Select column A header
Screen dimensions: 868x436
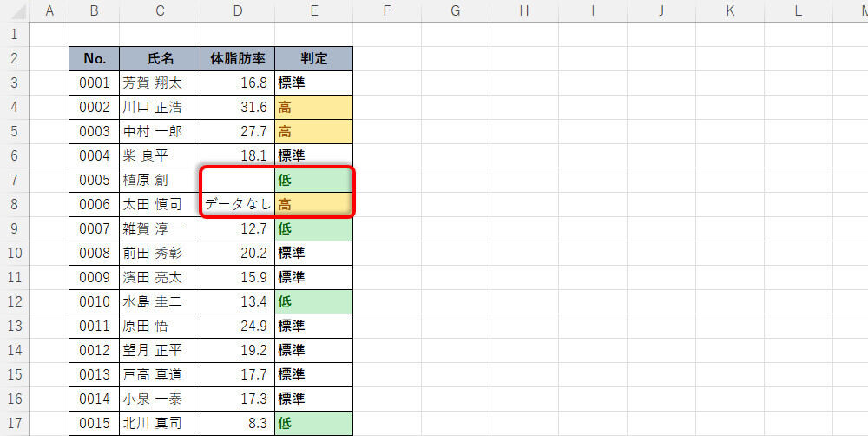tap(49, 11)
